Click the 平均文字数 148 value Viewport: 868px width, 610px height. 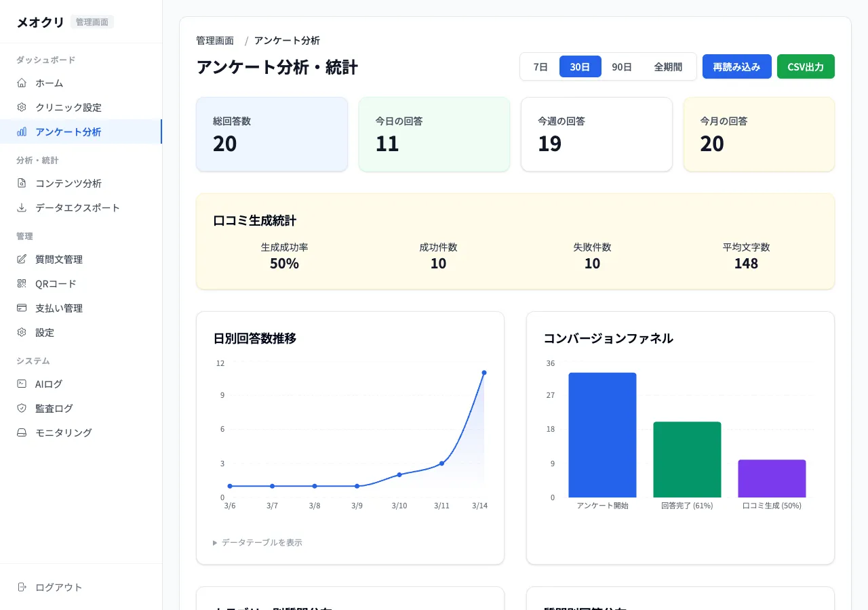coord(746,264)
